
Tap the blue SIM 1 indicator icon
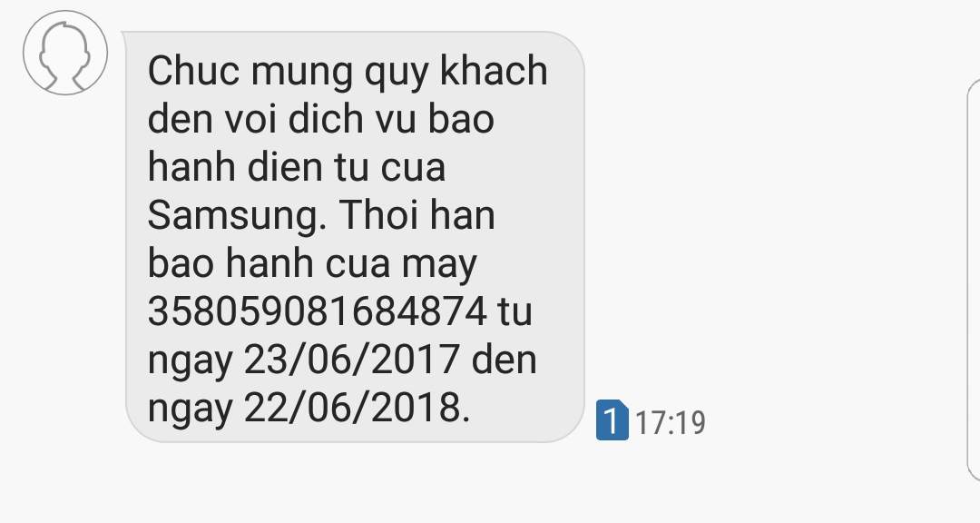612,419
